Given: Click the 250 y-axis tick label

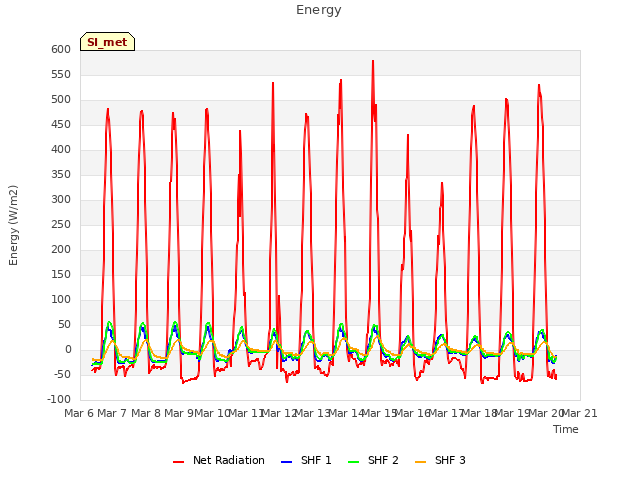Looking at the screenshot, I should (x=61, y=224).
